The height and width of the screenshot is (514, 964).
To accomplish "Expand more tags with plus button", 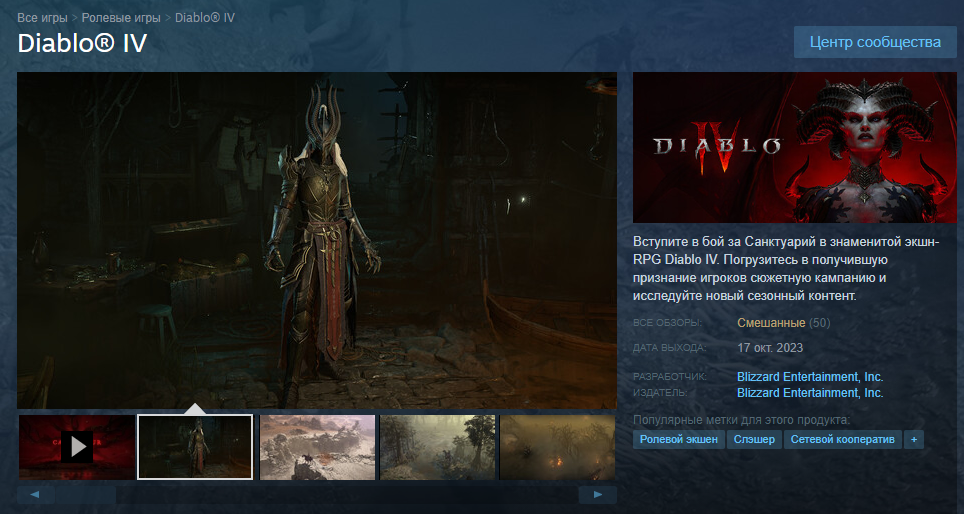I will 914,440.
